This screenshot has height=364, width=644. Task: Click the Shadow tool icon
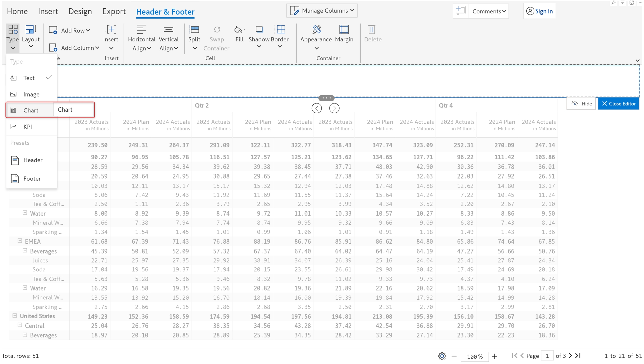pyautogui.click(x=259, y=30)
